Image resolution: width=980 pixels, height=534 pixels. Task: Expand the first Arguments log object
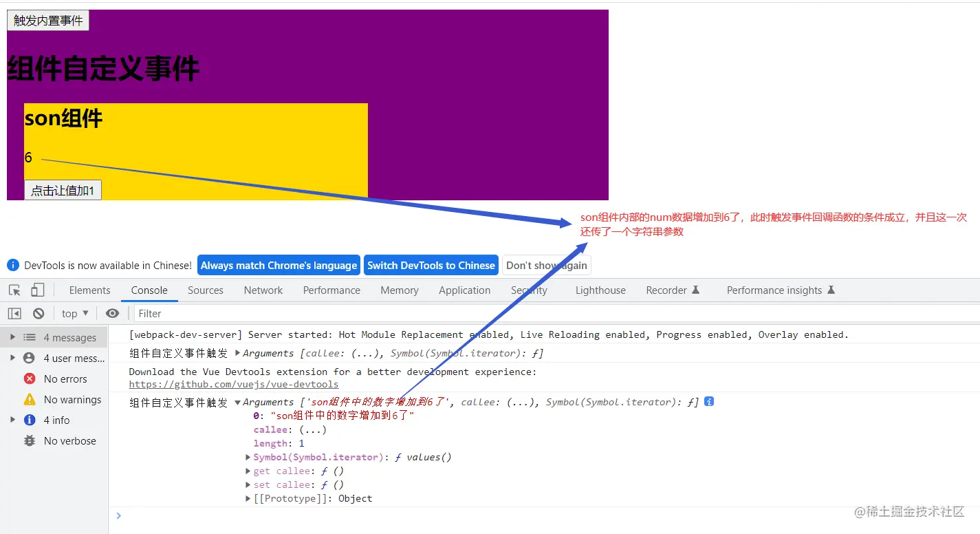[x=238, y=353]
